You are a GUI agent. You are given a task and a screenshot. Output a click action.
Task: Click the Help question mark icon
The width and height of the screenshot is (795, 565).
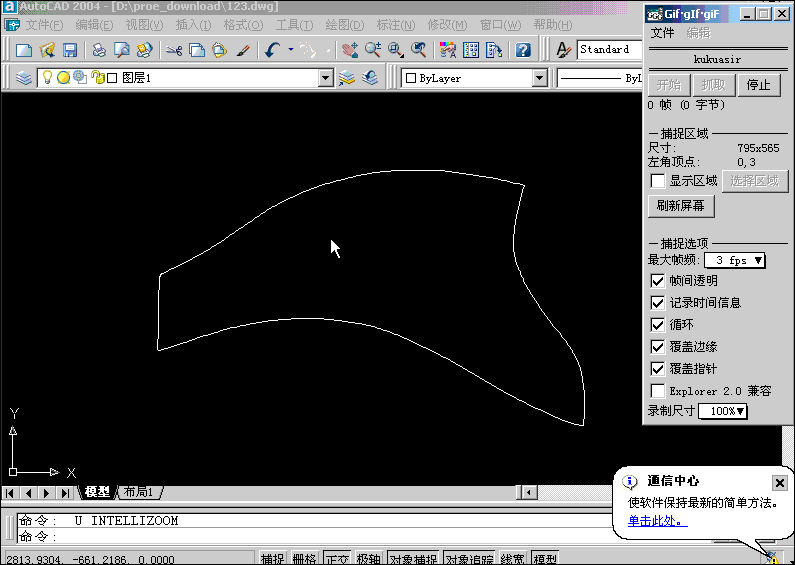[x=523, y=50]
